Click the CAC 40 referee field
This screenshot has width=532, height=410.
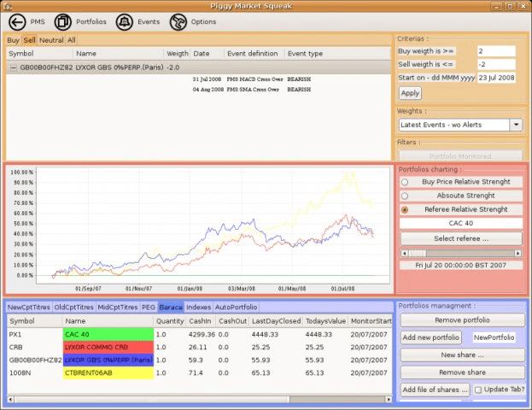point(461,223)
